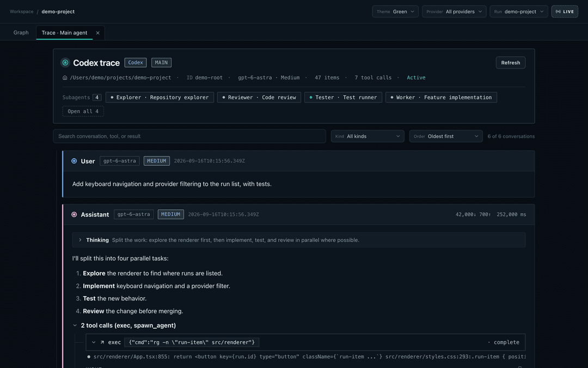This screenshot has width=588, height=368.
Task: Open the Worker · Feature implementation subagent
Action: [441, 98]
